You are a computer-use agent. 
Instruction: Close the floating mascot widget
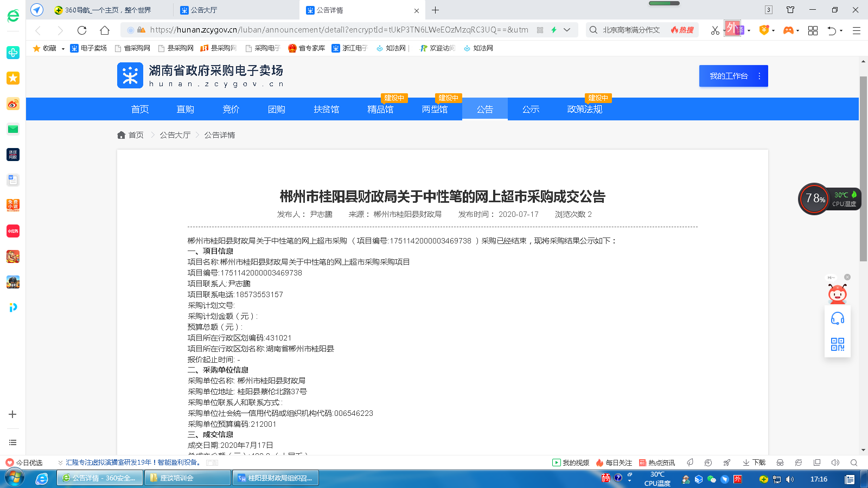(x=847, y=277)
